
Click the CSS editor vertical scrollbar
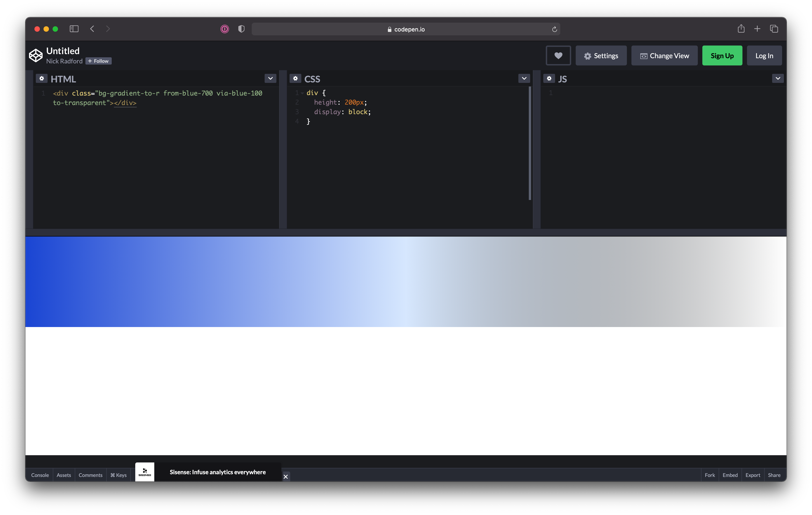[530, 143]
